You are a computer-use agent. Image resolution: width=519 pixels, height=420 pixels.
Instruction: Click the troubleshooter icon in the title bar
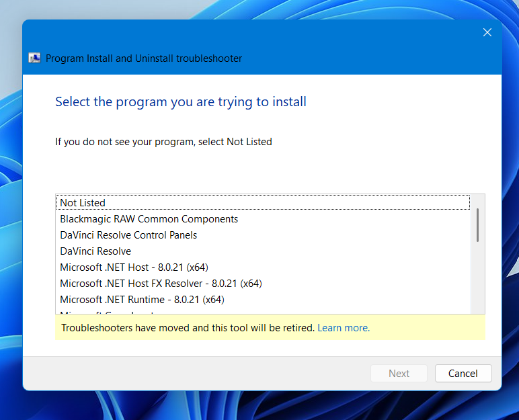click(x=34, y=58)
